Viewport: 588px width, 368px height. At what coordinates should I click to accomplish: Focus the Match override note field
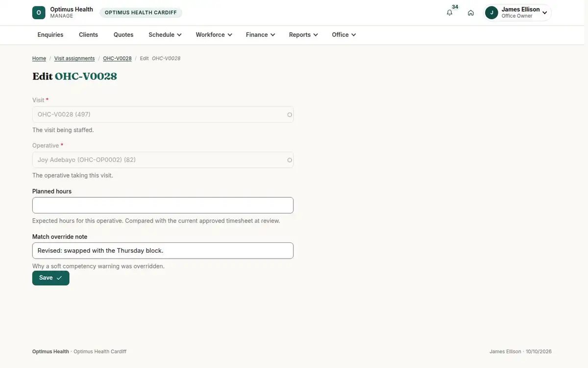(x=163, y=251)
